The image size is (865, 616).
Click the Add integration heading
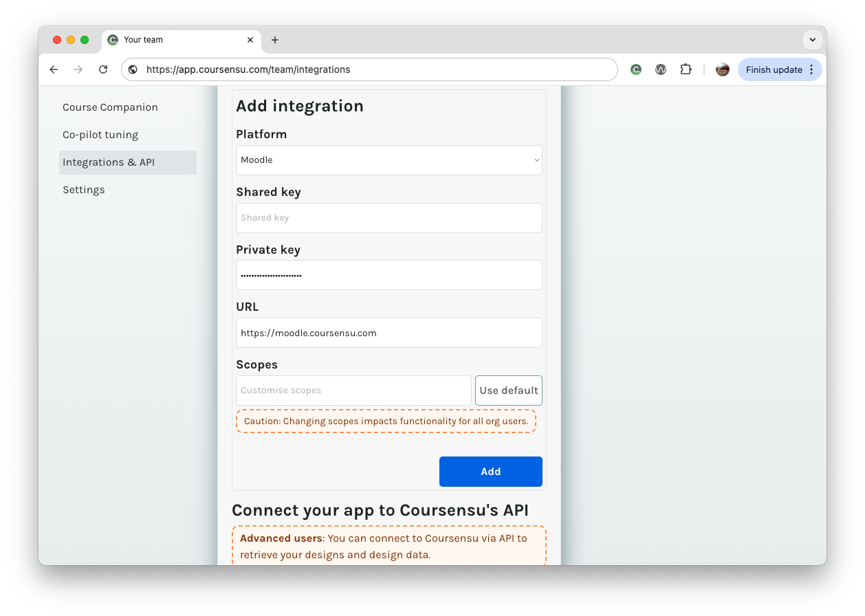coord(300,106)
